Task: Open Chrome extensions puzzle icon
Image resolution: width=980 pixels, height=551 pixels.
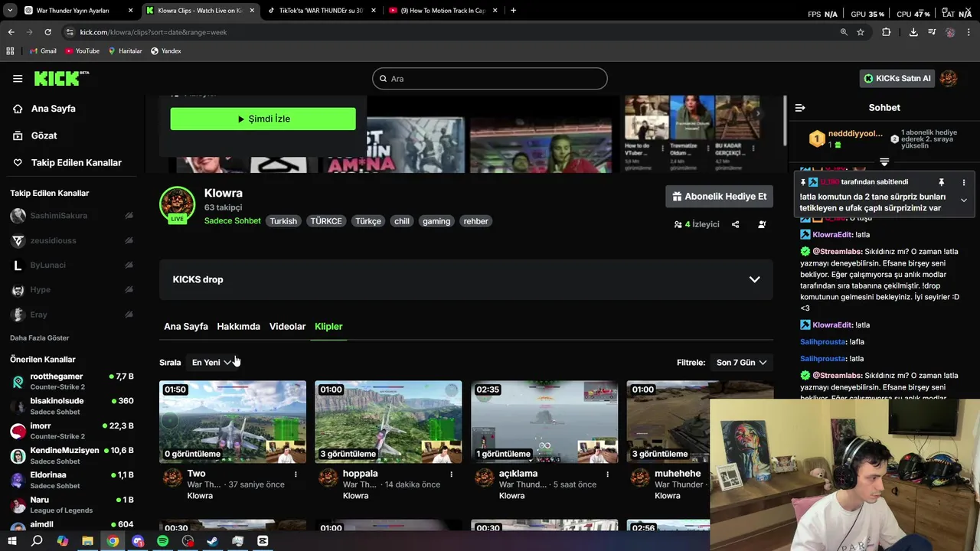Action: click(887, 32)
